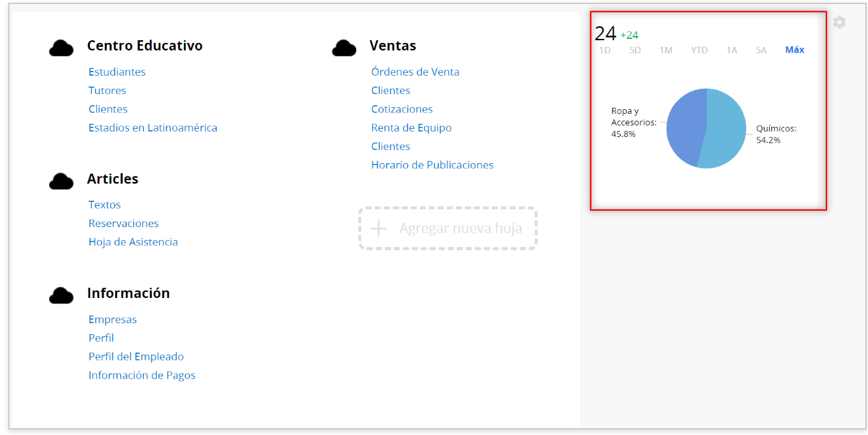868x435 pixels.
Task: Open Información de Pagos
Action: point(142,375)
